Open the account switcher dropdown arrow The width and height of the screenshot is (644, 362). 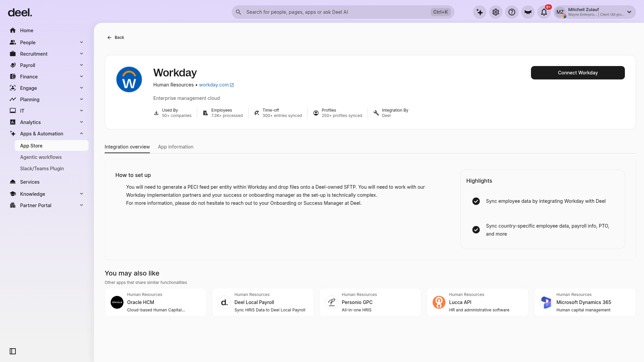[629, 12]
